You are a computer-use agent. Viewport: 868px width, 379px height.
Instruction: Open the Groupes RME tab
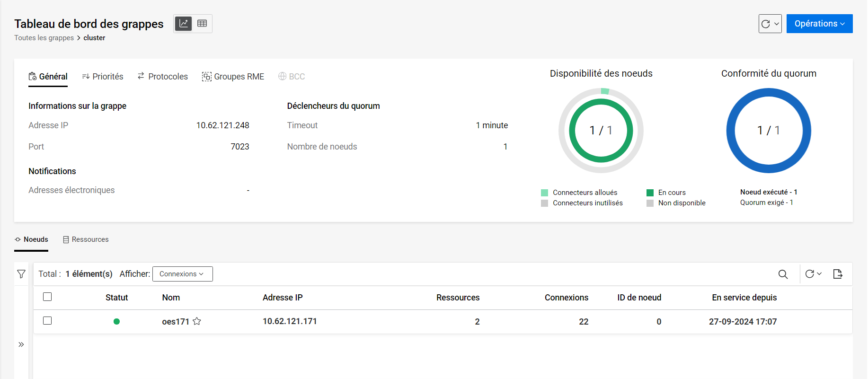(x=233, y=77)
